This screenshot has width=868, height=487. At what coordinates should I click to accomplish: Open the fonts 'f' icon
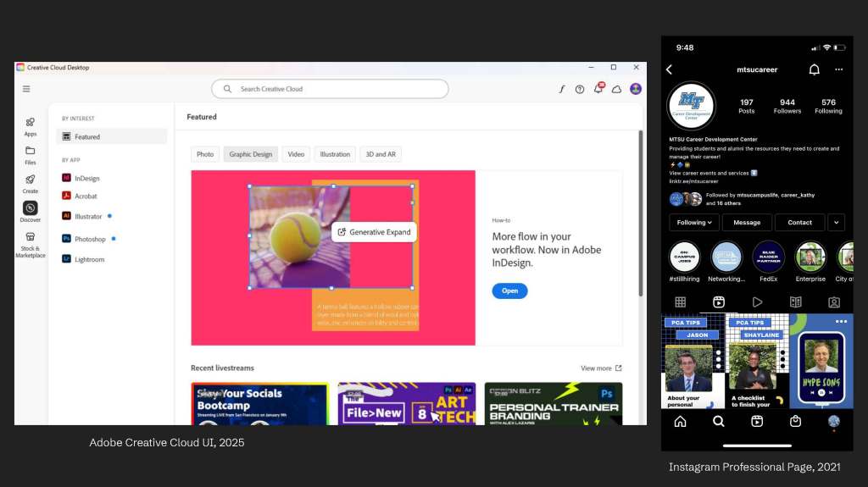click(561, 89)
